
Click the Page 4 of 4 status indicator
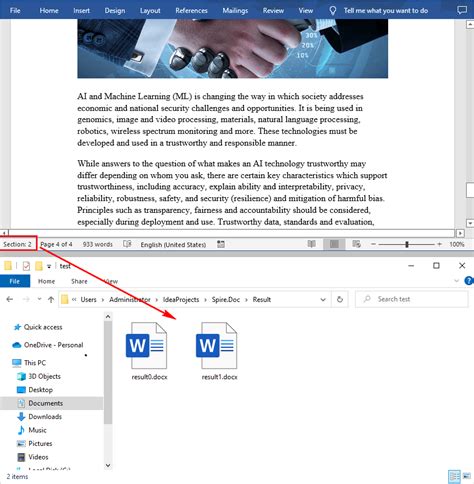click(56, 244)
